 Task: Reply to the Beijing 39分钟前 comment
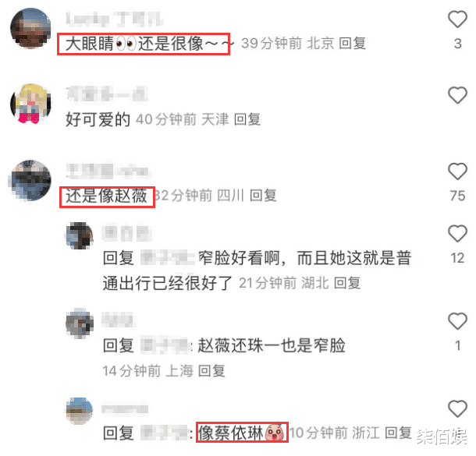click(x=352, y=43)
